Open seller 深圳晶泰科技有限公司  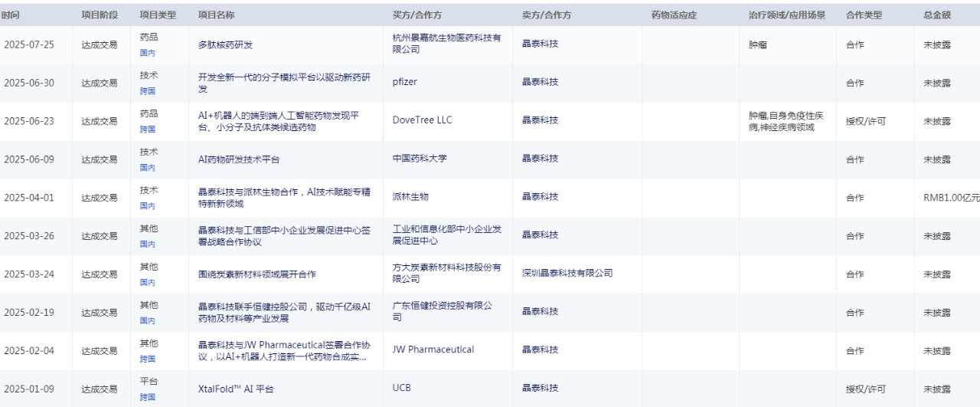pyautogui.click(x=567, y=273)
